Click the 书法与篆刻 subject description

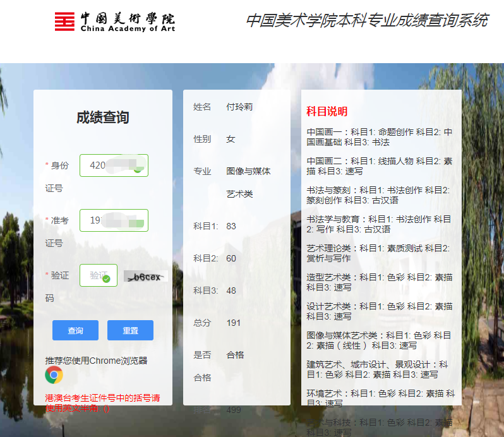(x=378, y=195)
